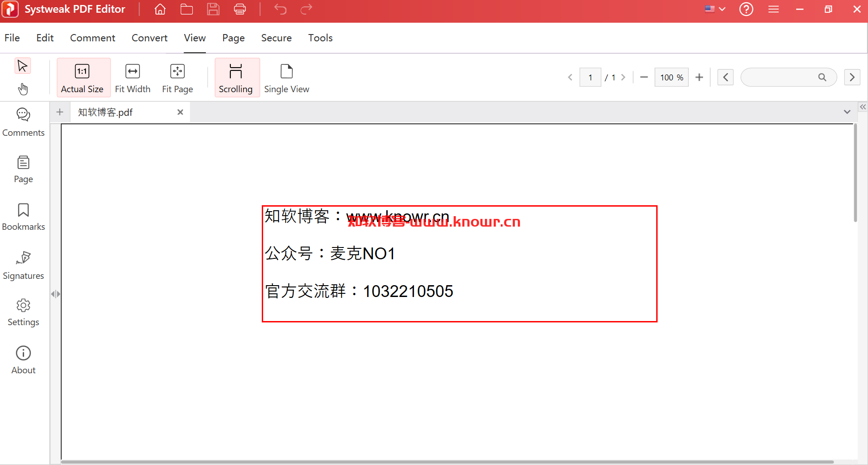
Task: Choose Fit Page view
Action: 178,78
